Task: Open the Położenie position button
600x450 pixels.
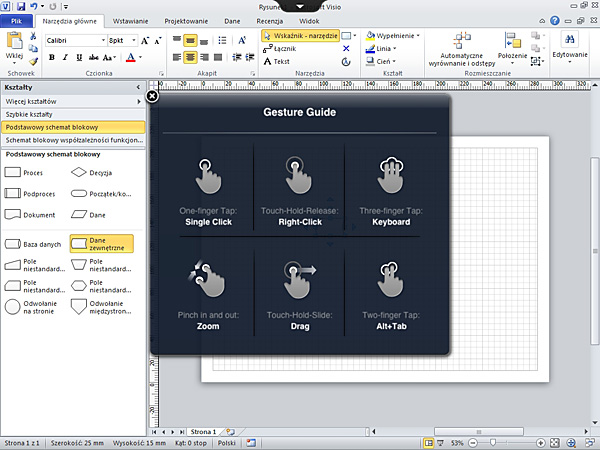Action: pos(512,48)
